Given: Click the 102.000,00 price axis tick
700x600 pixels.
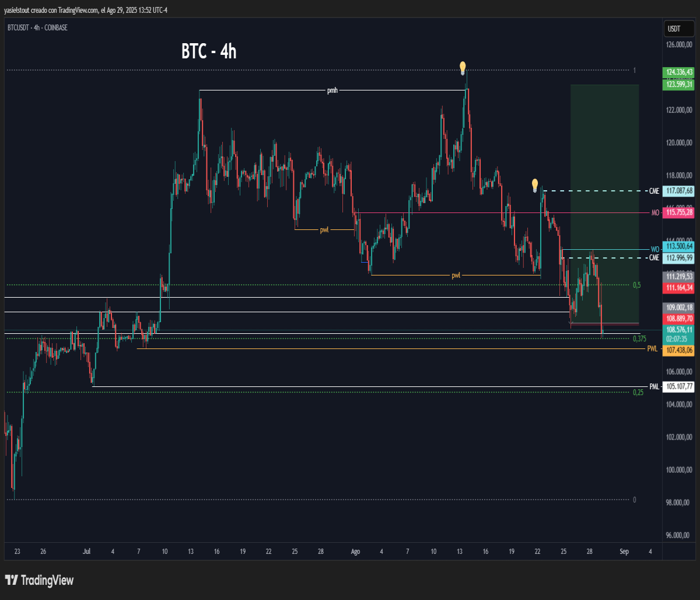Looking at the screenshot, I should point(680,437).
